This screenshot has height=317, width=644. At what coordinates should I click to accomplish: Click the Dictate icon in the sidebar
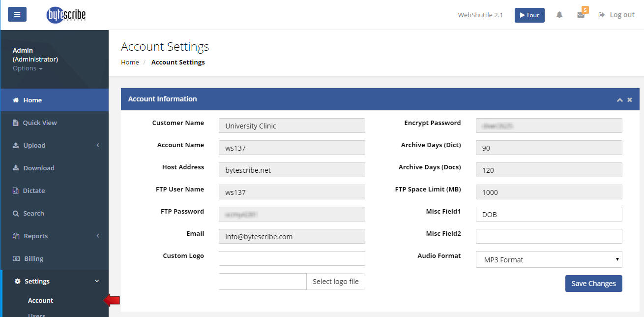[16, 190]
